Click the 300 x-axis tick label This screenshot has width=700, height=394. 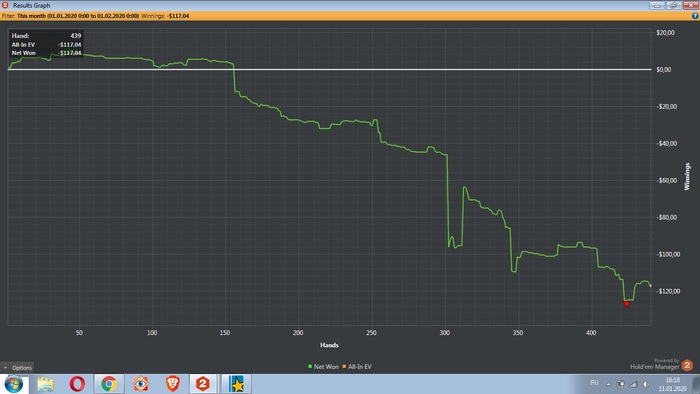pos(445,333)
